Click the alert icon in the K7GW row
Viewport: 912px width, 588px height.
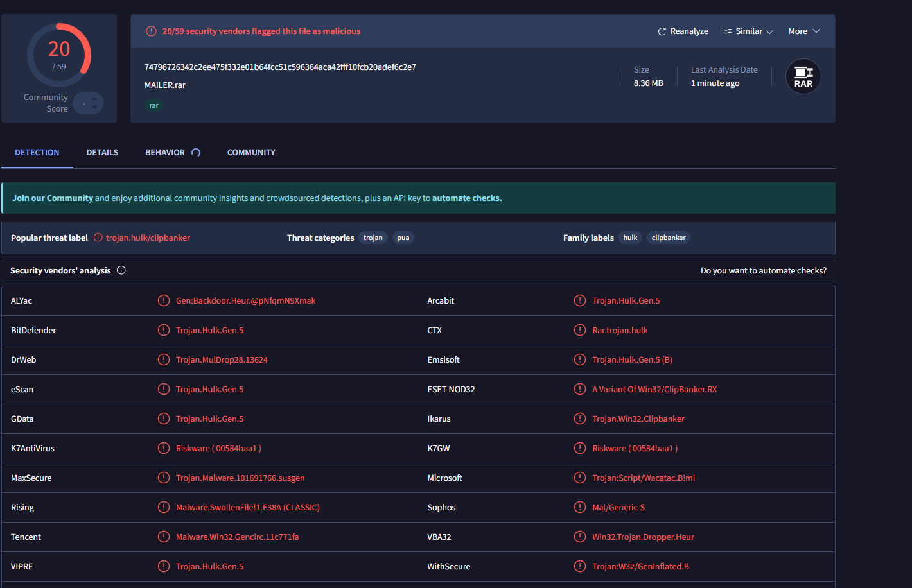pos(580,448)
